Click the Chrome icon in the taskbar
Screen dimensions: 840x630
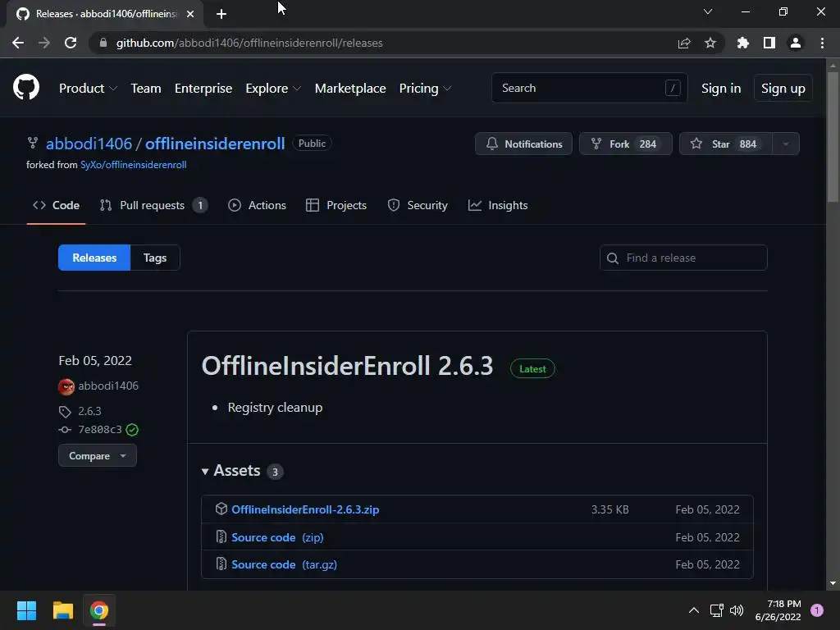[99, 610]
